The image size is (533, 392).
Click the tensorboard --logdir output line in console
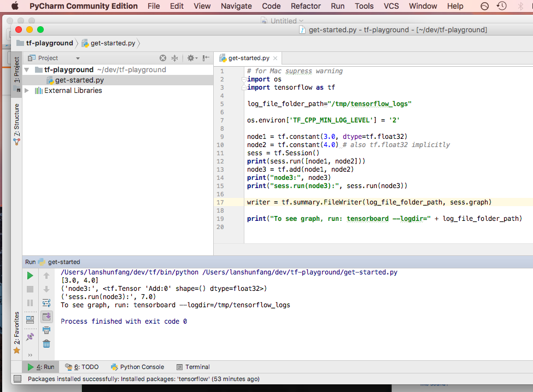tap(175, 305)
